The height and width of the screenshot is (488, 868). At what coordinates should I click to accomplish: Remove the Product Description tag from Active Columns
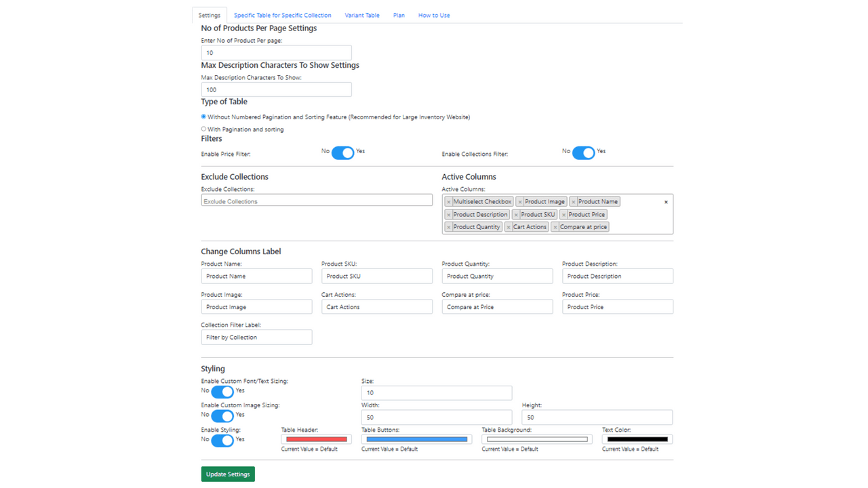click(x=448, y=215)
